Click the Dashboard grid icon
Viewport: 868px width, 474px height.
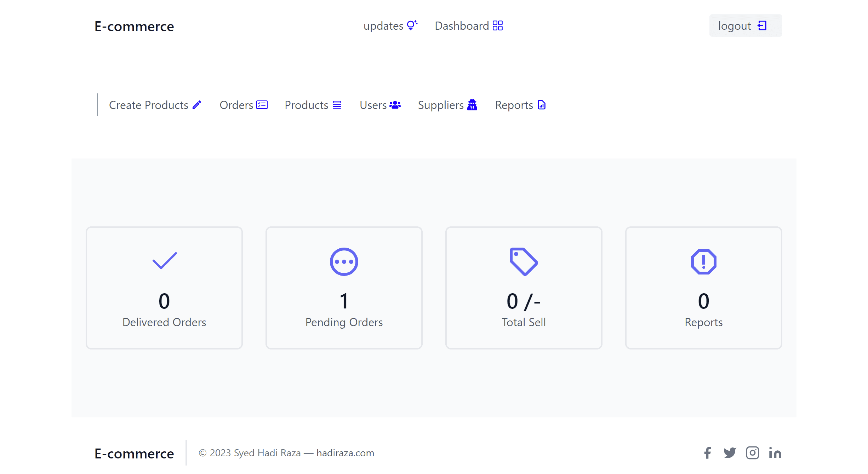pyautogui.click(x=498, y=26)
